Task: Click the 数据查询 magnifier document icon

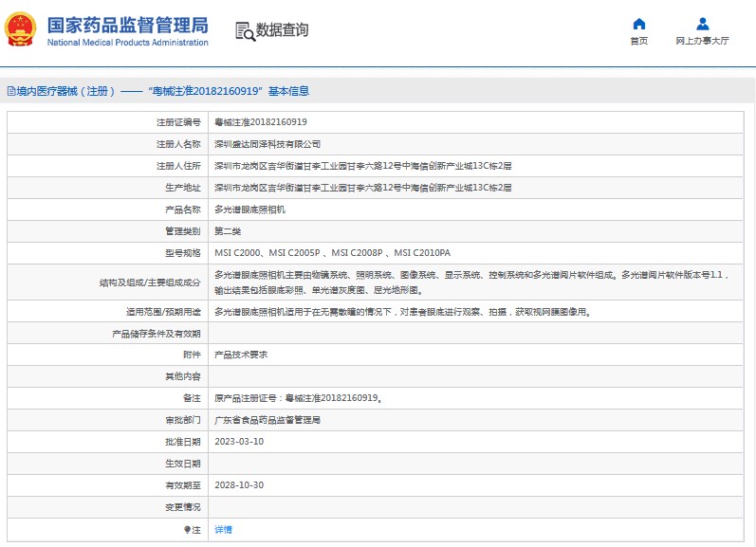Action: pos(245,30)
